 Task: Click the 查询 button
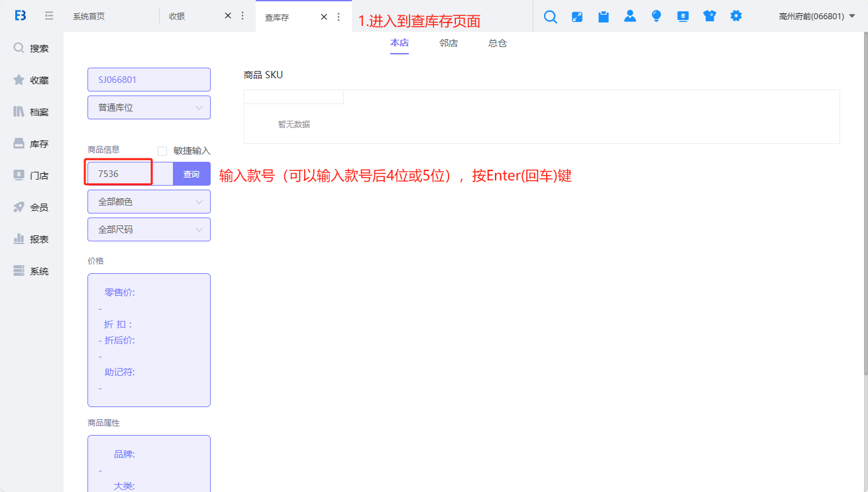pos(191,174)
